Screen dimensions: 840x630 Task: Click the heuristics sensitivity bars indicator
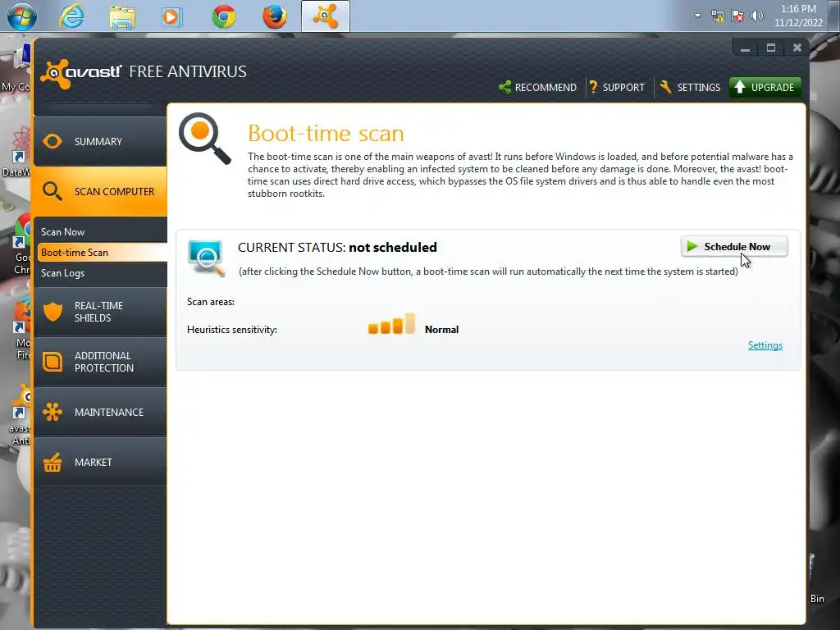(391, 324)
